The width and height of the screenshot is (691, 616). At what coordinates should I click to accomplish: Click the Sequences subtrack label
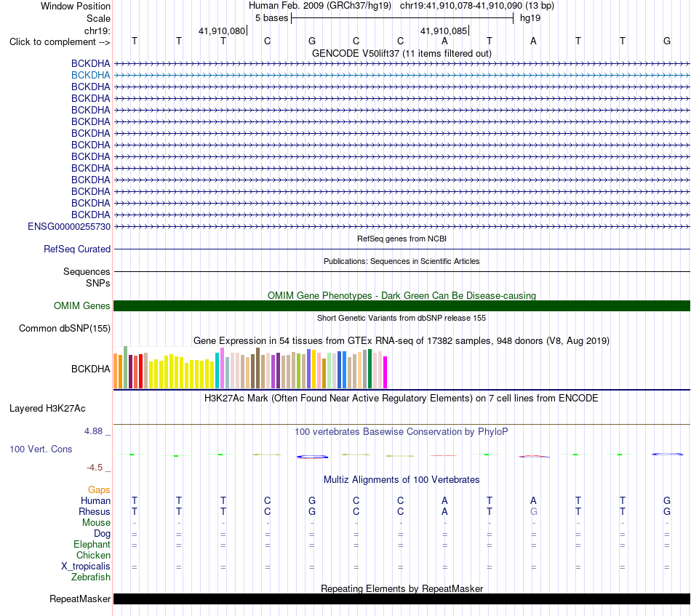coord(87,271)
